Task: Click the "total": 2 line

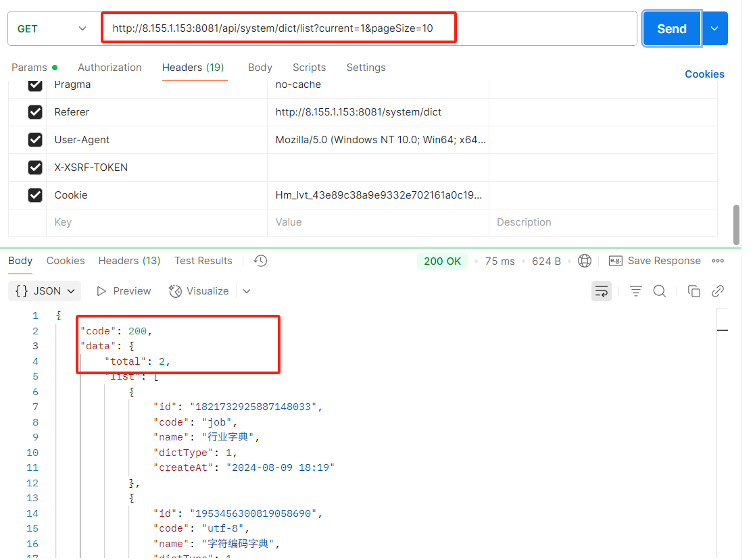Action: (x=137, y=361)
